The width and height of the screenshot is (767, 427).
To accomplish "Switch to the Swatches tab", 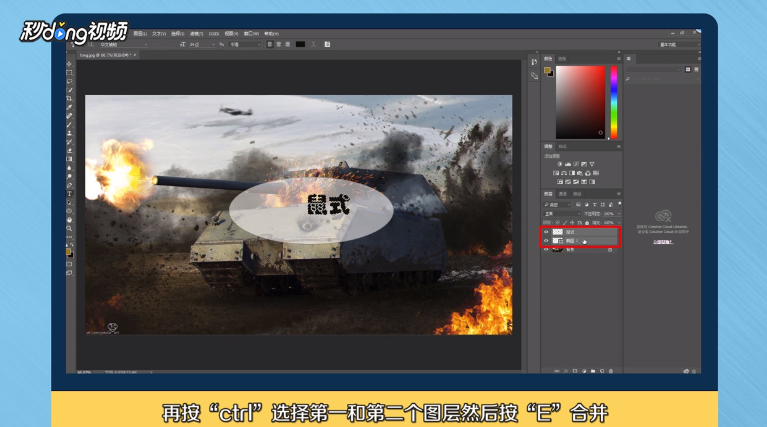I will 562,59.
